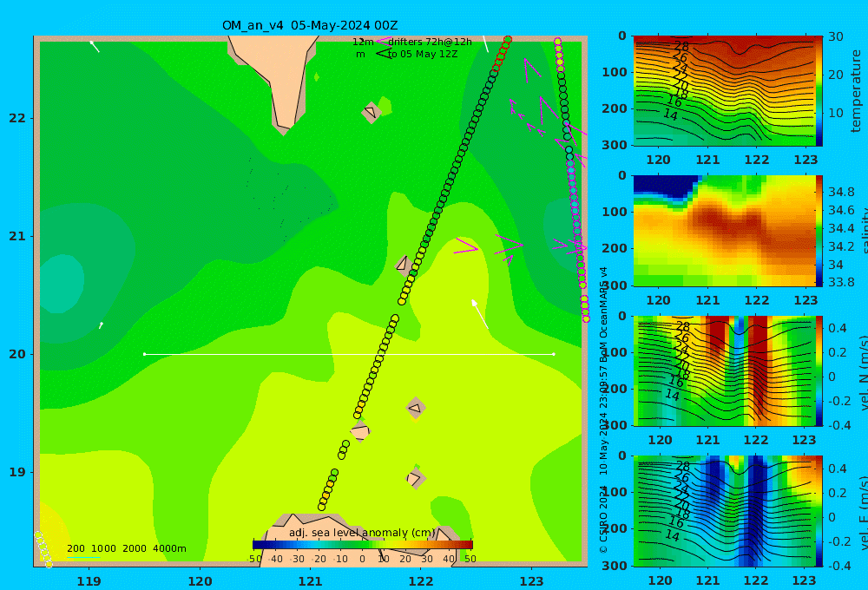Click latitude label 21 on main map
This screenshot has width=868, height=590.
17,236
